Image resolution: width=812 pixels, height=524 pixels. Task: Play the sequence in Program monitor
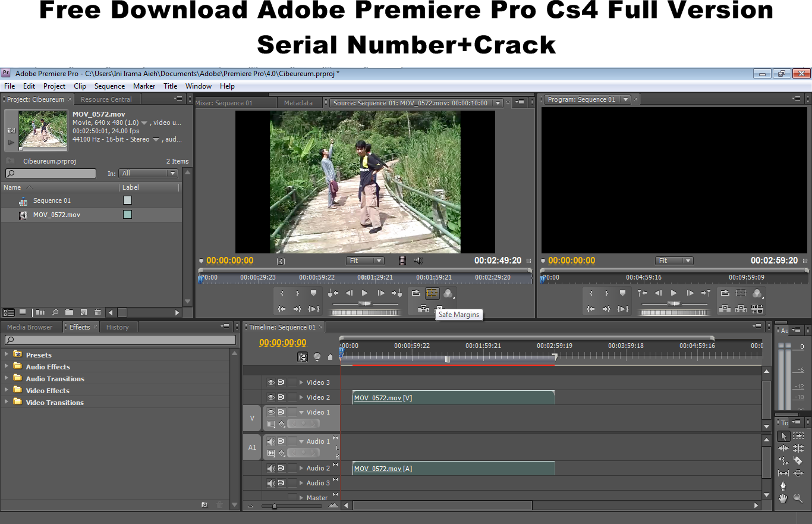coord(673,293)
